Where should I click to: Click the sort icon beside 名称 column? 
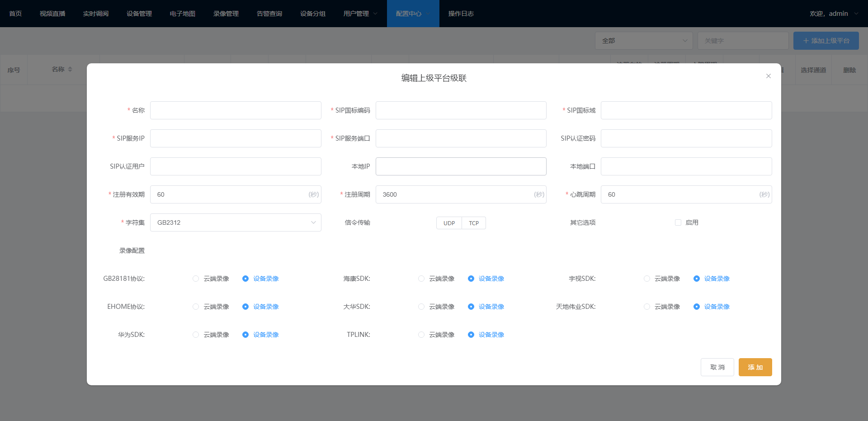[70, 69]
